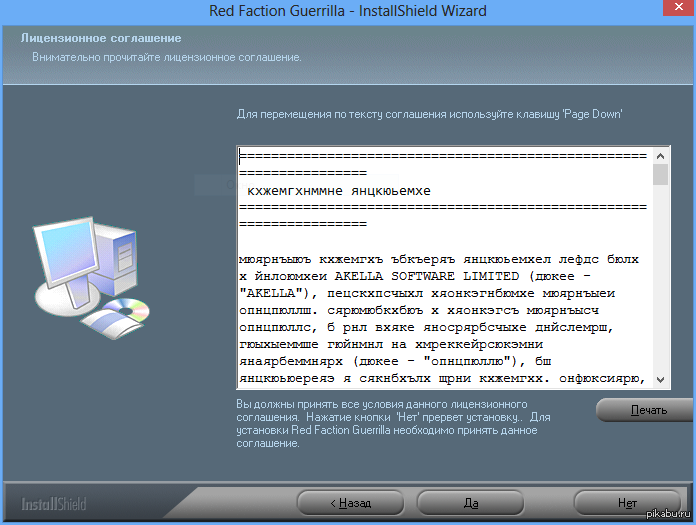Click the 'AKELLA SOFTWARE LIMITED' text in agreement
Screen dimensions: 696x525
[427, 276]
